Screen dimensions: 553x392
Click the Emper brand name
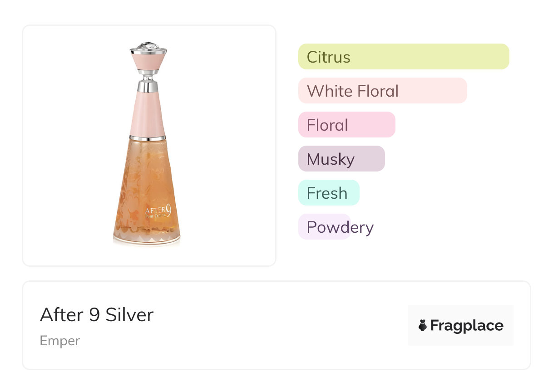pyautogui.click(x=60, y=341)
